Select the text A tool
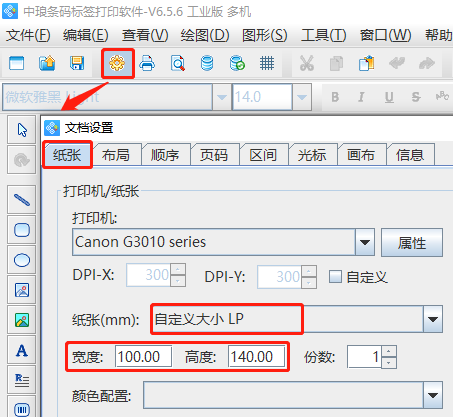This screenshot has width=453, height=417. point(22,350)
